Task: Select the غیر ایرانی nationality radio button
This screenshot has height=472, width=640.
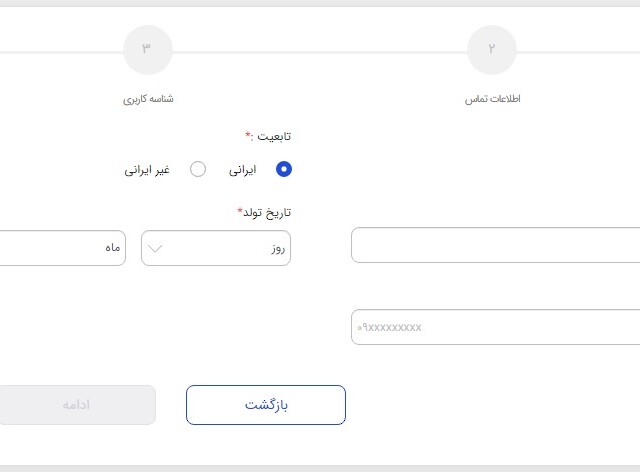Action: click(x=198, y=169)
